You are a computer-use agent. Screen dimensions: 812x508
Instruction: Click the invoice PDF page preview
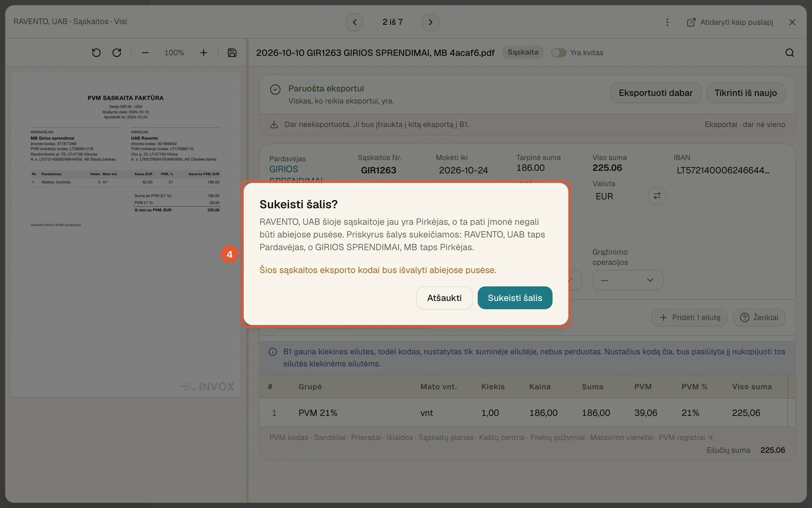pyautogui.click(x=126, y=234)
